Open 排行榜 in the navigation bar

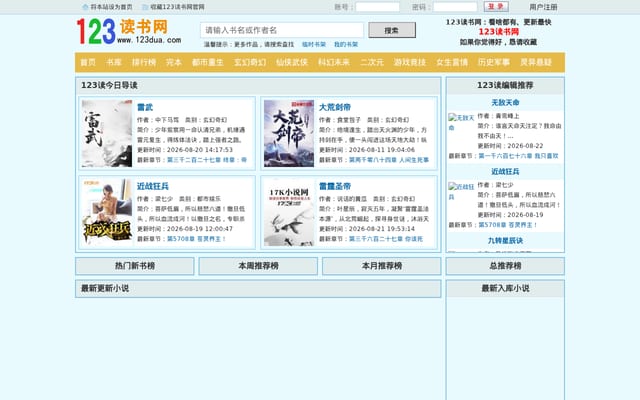[144, 62]
